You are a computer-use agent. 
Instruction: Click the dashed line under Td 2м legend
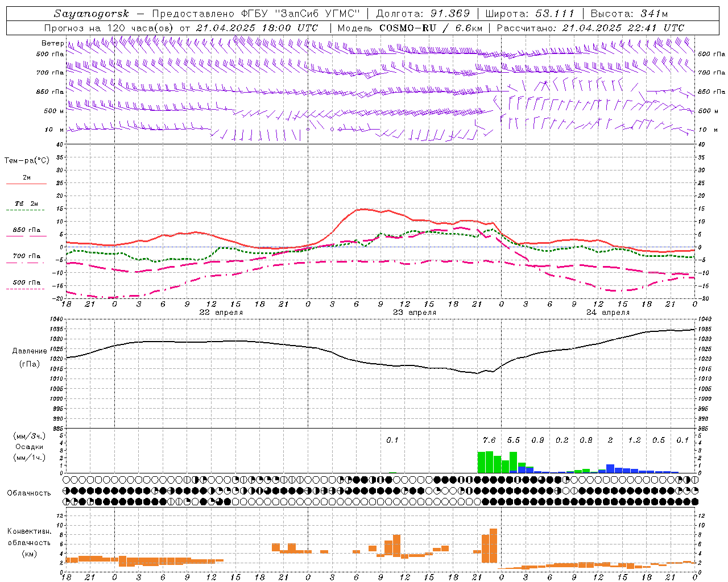[25, 210]
